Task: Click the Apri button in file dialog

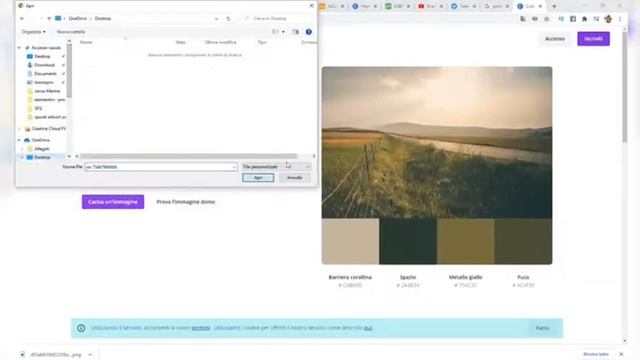Action: tap(258, 178)
